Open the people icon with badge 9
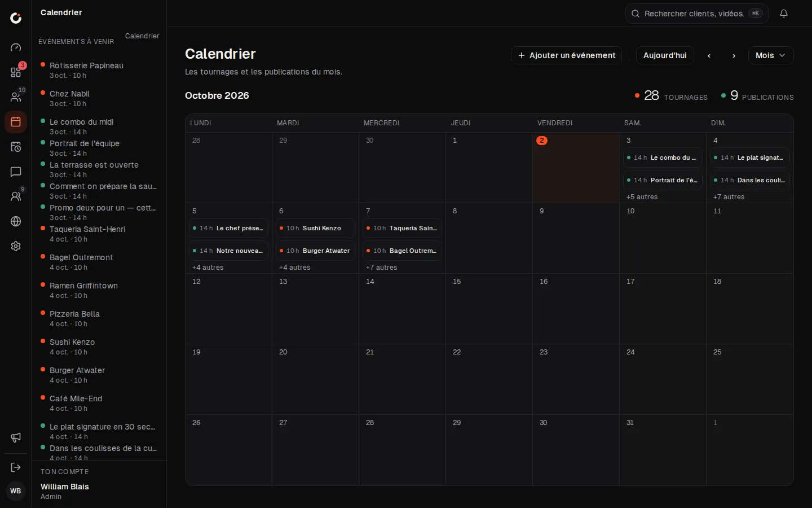 click(16, 196)
